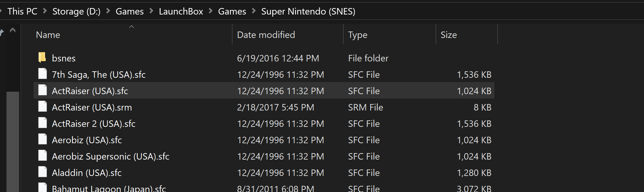The image size is (644, 192).
Task: Click the 6/19/2016 12:44 PM date cell
Action: click(278, 58)
